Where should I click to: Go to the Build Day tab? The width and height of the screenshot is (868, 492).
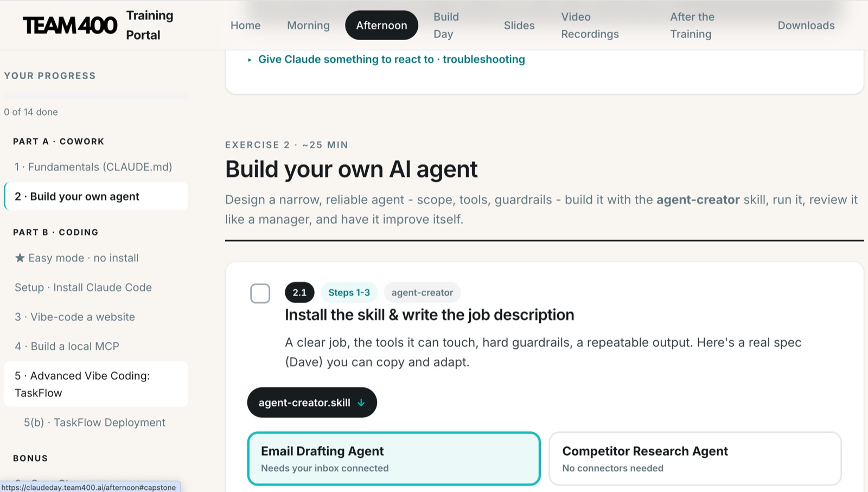point(446,25)
